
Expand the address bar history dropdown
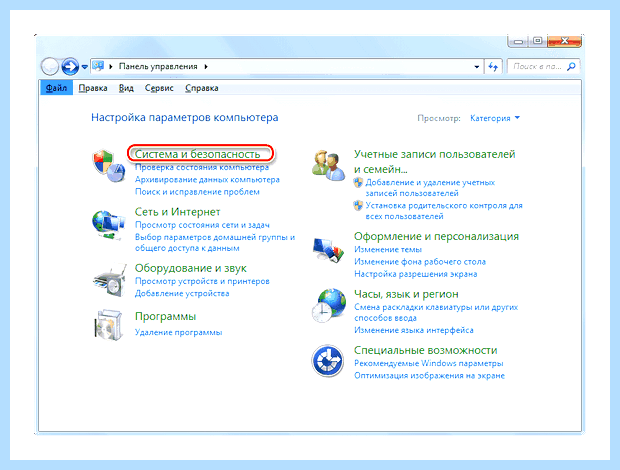pyautogui.click(x=476, y=66)
